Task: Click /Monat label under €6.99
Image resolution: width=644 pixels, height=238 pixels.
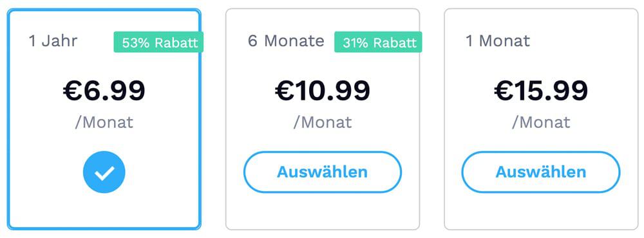Action: [x=104, y=122]
